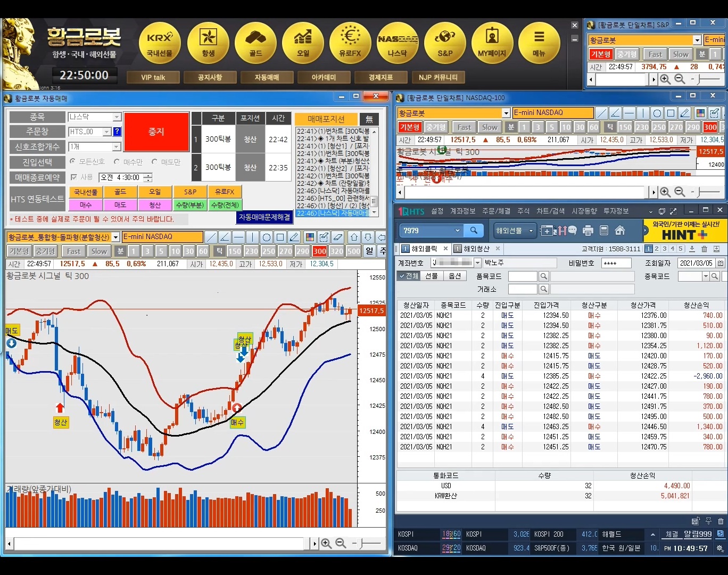Toggle the 사용 checkbox for 매매종료예약
This screenshot has width=728, height=575.
(x=73, y=177)
